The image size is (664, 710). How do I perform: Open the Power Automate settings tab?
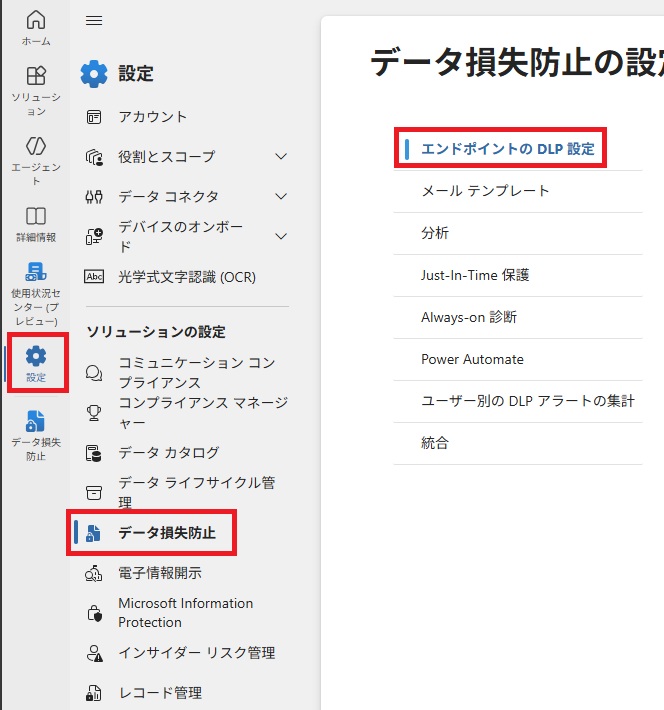click(472, 359)
